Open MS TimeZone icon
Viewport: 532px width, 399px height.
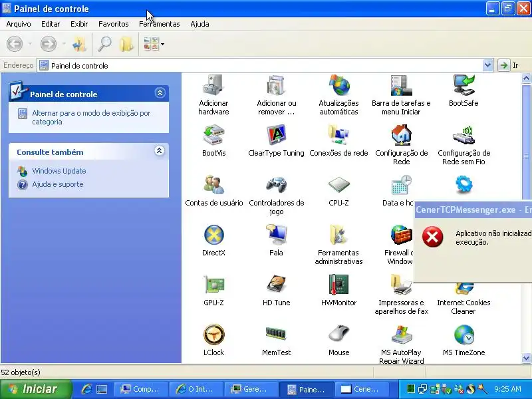pyautogui.click(x=464, y=340)
